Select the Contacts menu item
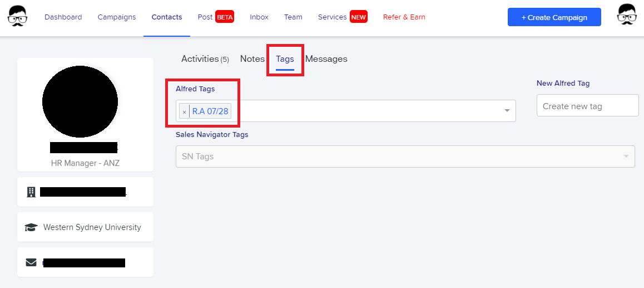This screenshot has width=644, height=288. (167, 17)
